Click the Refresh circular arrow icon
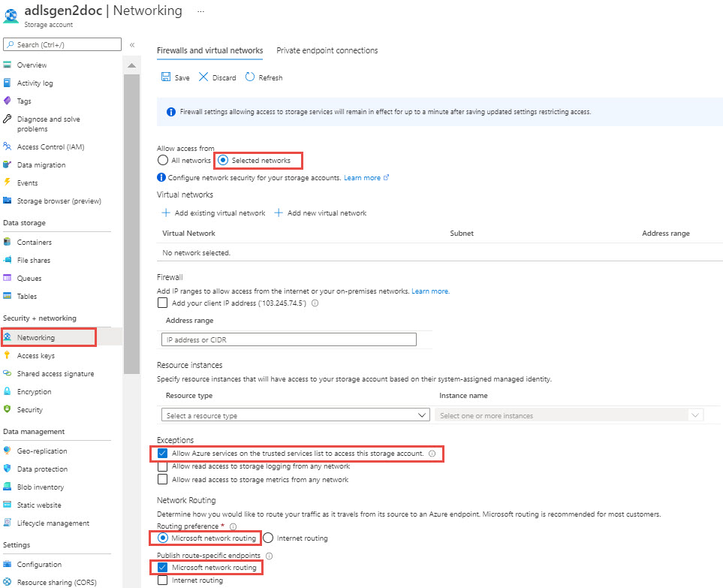The height and width of the screenshot is (588, 723). click(x=250, y=77)
